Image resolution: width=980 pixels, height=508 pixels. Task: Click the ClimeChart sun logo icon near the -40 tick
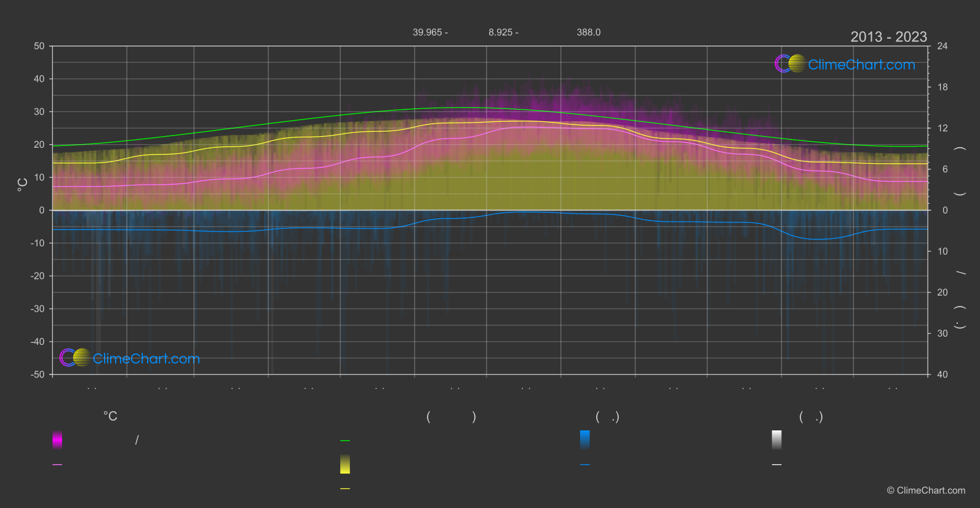click(75, 358)
